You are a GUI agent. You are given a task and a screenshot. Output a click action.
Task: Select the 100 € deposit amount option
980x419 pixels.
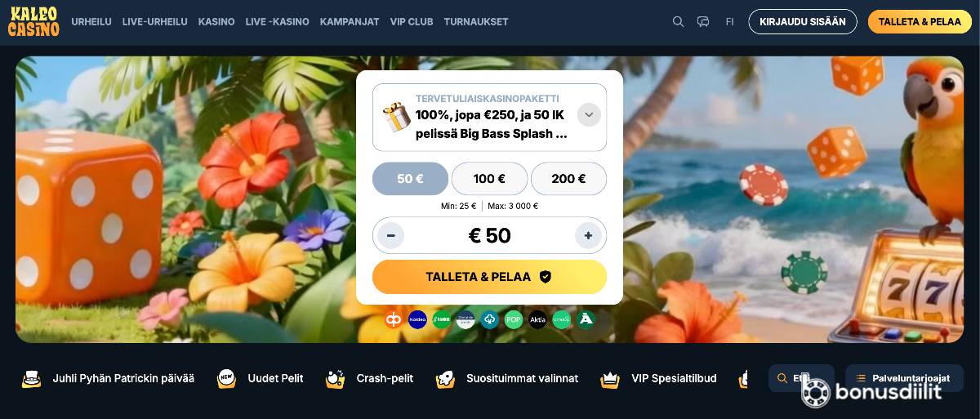point(489,179)
